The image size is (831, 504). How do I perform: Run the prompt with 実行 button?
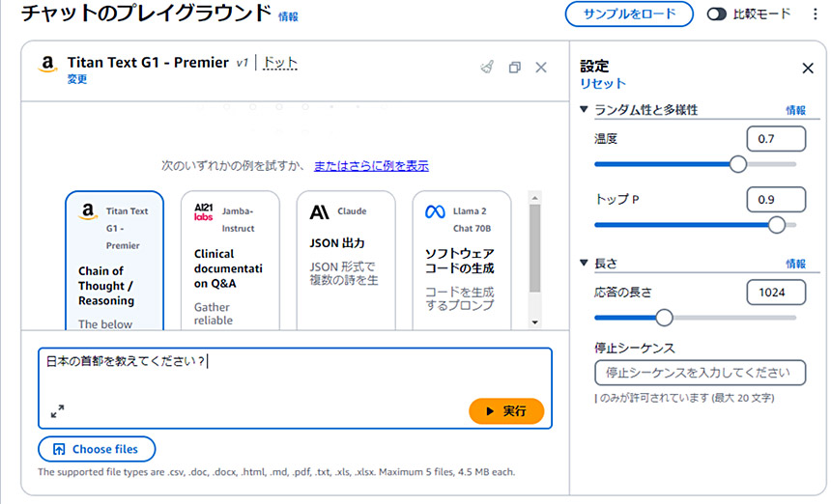(506, 411)
